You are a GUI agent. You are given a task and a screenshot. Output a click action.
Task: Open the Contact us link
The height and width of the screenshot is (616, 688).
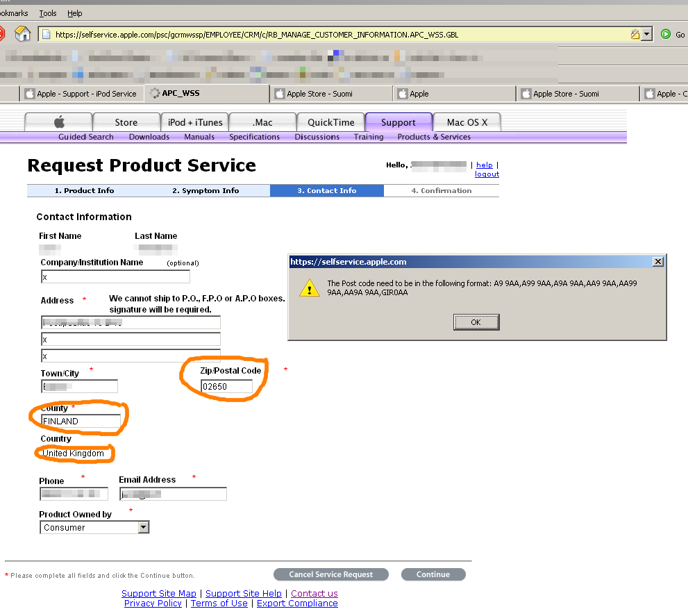(314, 593)
